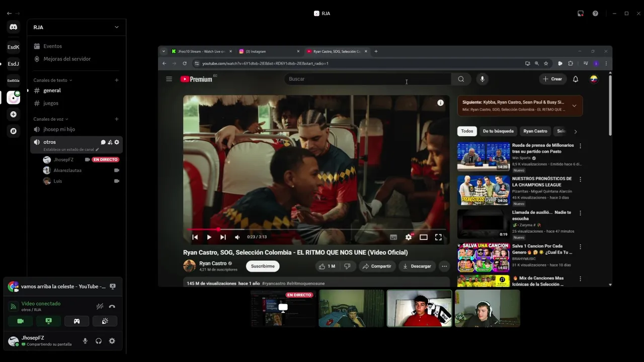Screen dimensions: 644x362
Task: Create a channel in Canales de voz
Action: pos(117,119)
